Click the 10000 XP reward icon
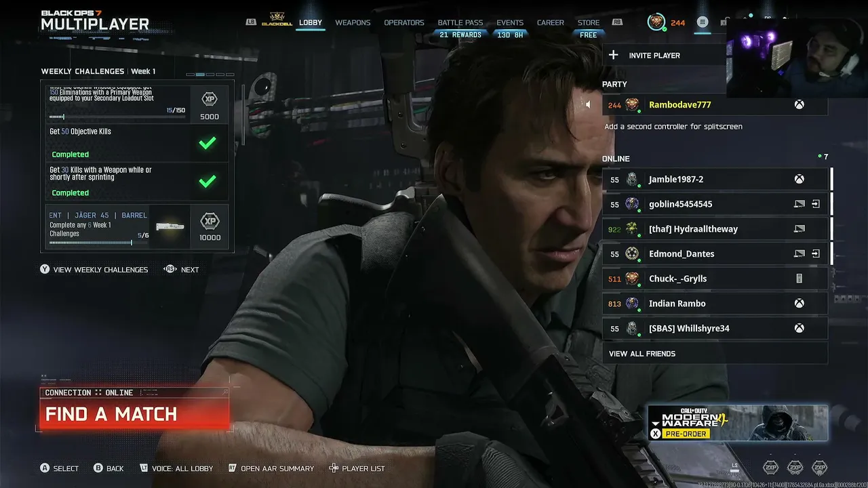This screenshot has width=868, height=488. click(210, 221)
